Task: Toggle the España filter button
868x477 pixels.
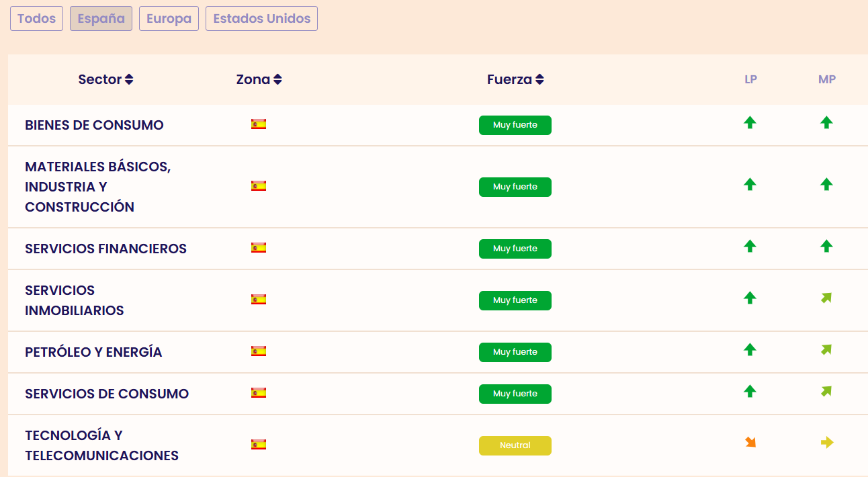Action: [x=101, y=19]
